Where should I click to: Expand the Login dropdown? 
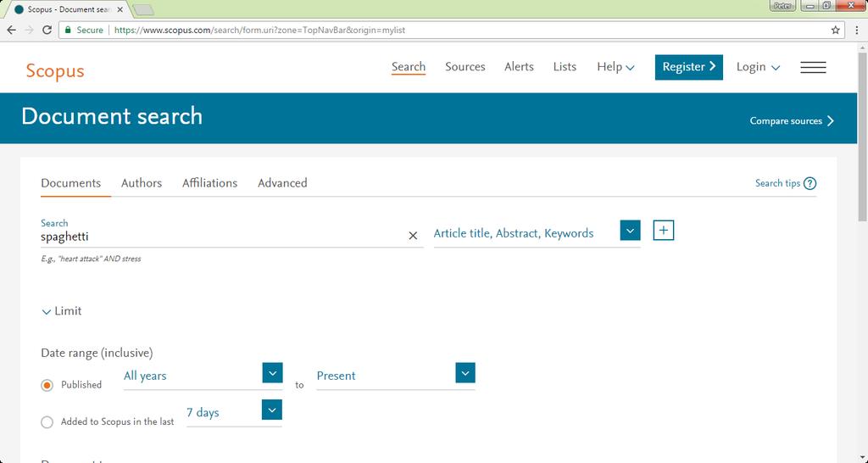[x=758, y=67]
